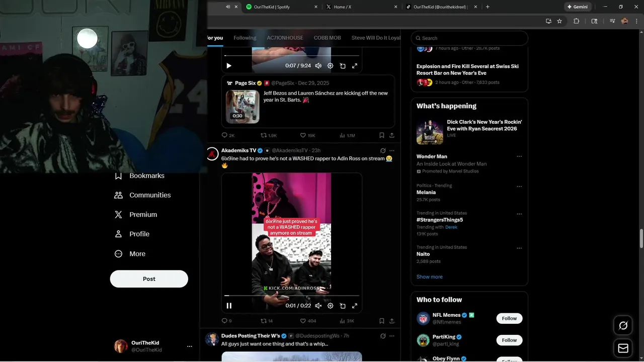Open more options for Naito trend
Screen dimensions: 644x362
[519, 248]
